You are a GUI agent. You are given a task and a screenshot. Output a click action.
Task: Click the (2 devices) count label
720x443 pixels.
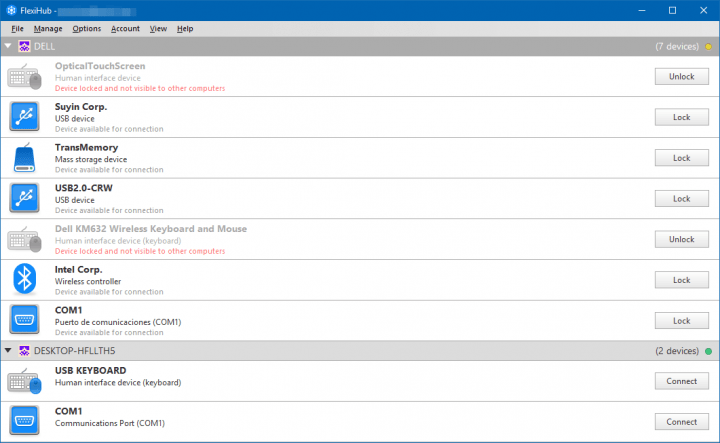[x=677, y=351]
